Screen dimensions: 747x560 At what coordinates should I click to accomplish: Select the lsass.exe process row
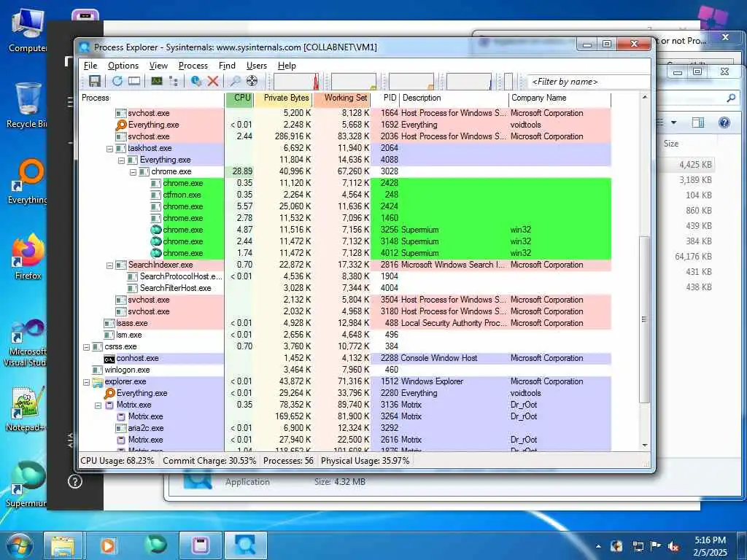(346, 323)
